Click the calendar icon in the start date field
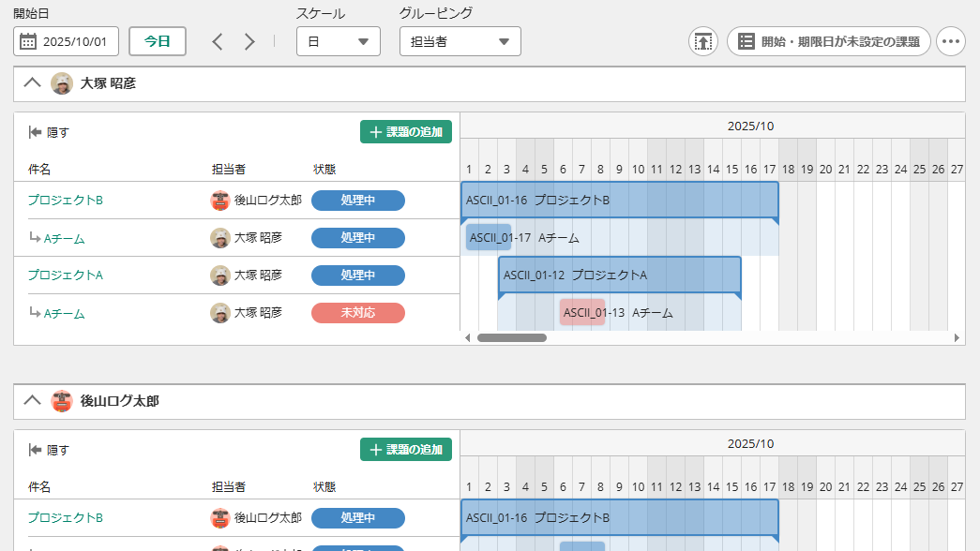The image size is (980, 551). click(28, 41)
